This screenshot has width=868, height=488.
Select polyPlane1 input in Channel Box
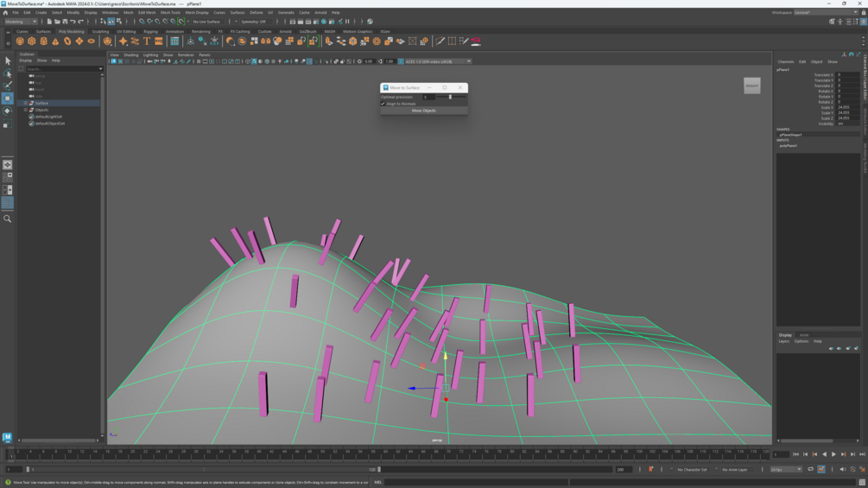pos(788,145)
